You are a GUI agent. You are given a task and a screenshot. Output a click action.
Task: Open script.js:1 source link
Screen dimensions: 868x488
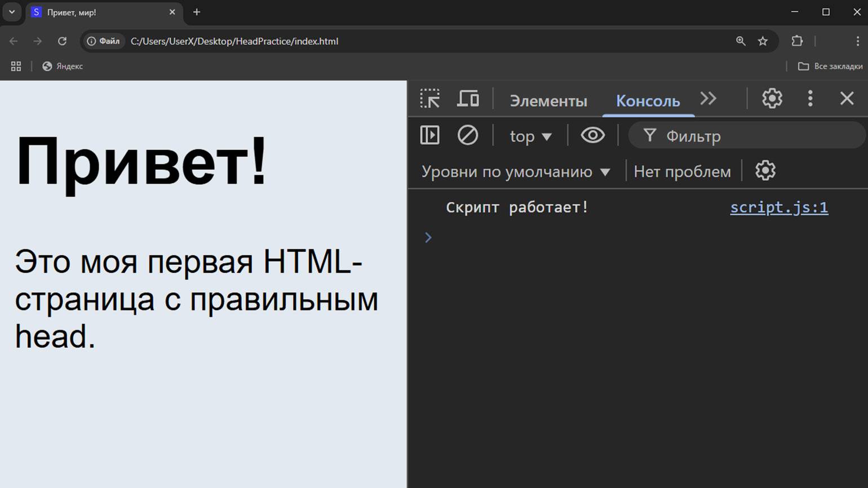pyautogui.click(x=779, y=207)
